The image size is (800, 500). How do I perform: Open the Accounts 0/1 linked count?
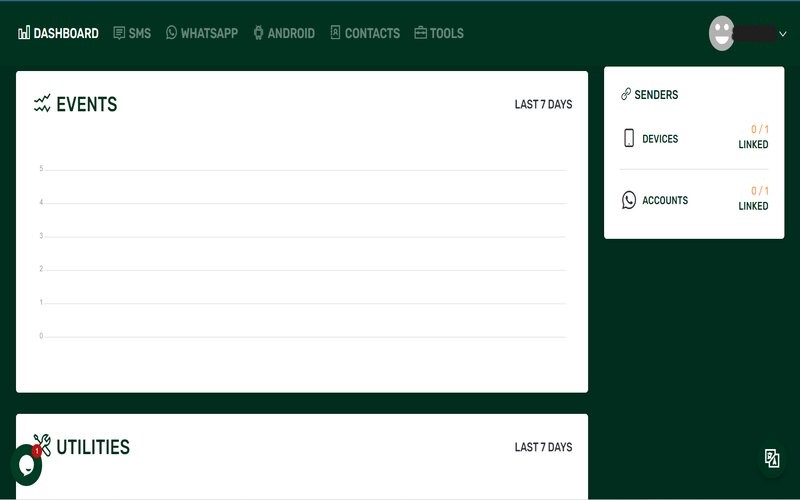tap(754, 198)
